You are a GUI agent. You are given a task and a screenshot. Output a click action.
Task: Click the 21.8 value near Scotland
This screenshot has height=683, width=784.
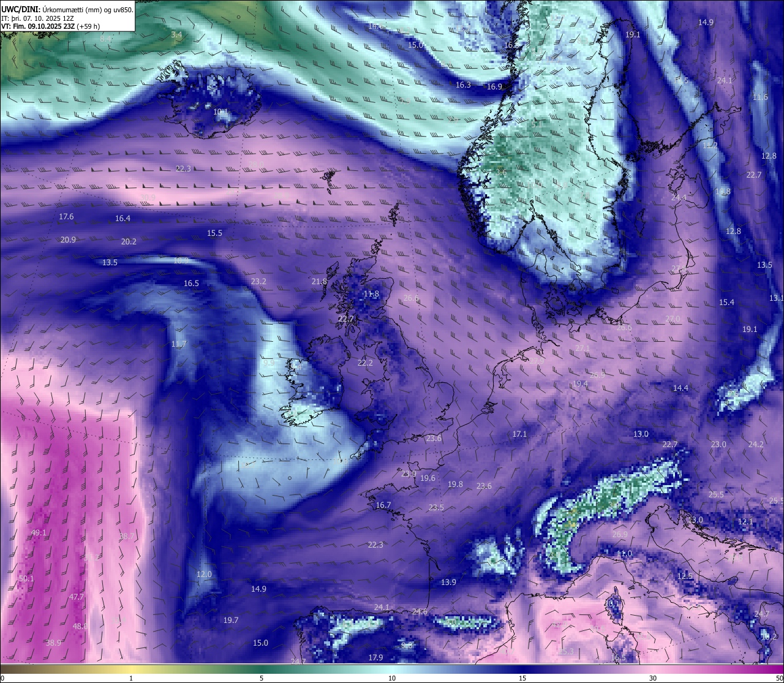click(x=319, y=282)
